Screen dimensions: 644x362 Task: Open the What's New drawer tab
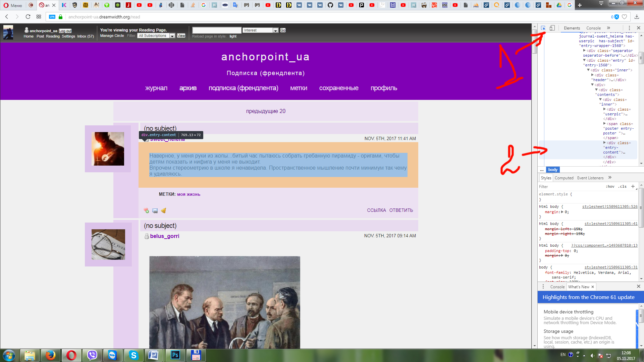[x=579, y=287]
